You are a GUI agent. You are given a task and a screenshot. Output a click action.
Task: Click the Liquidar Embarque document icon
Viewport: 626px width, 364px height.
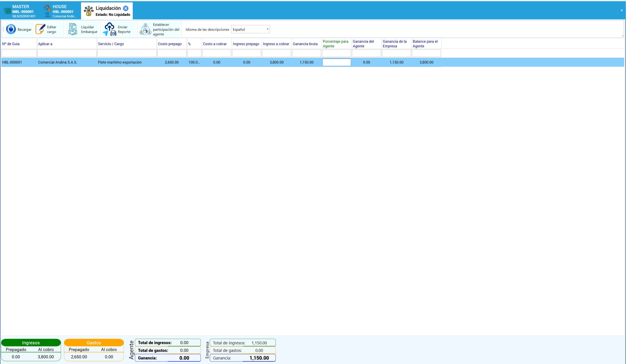click(73, 29)
